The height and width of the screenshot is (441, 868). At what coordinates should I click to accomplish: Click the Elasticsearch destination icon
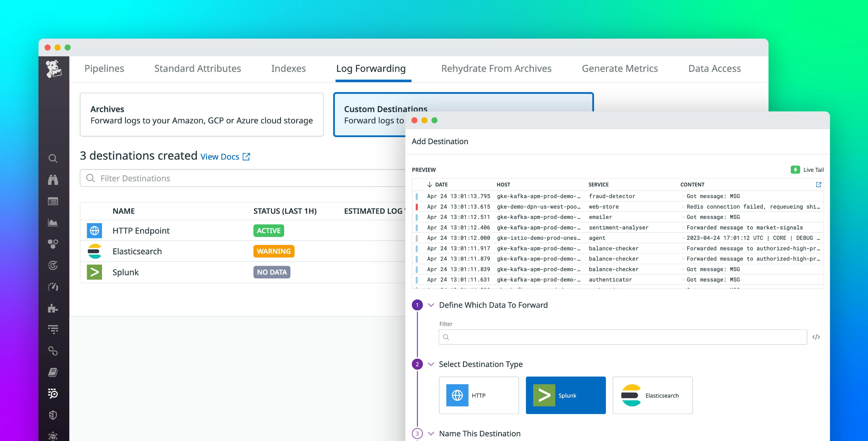pyautogui.click(x=94, y=251)
